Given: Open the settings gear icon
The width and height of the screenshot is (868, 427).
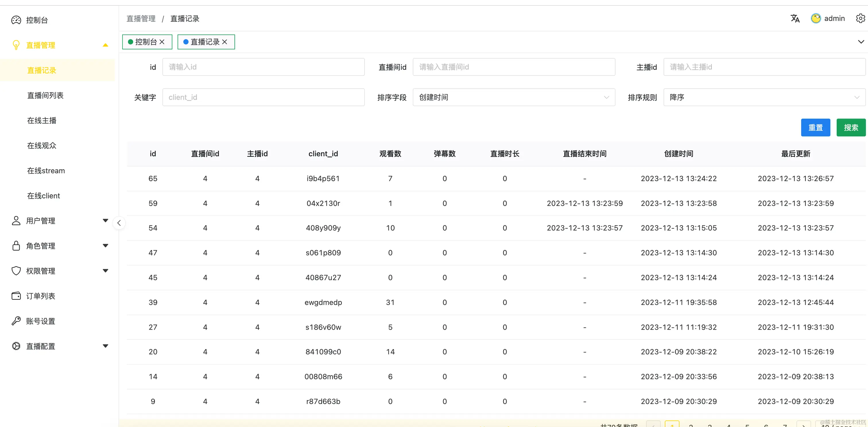Looking at the screenshot, I should [x=860, y=18].
